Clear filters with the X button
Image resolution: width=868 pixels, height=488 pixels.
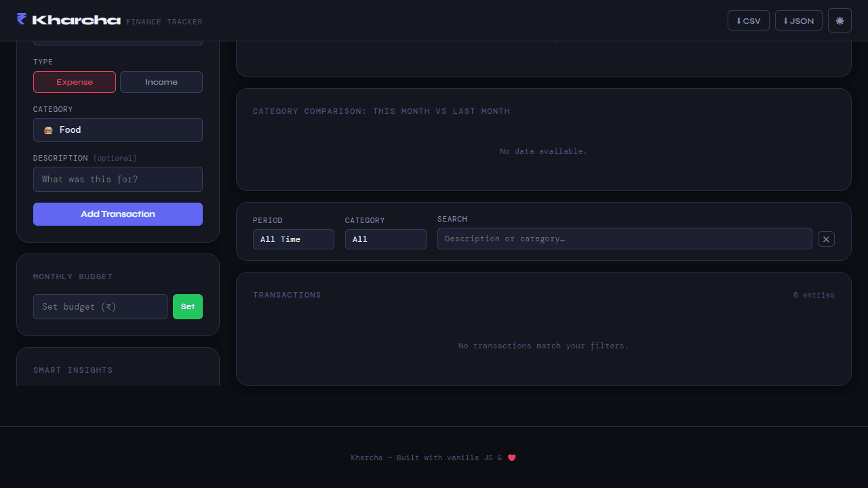pyautogui.click(x=826, y=239)
